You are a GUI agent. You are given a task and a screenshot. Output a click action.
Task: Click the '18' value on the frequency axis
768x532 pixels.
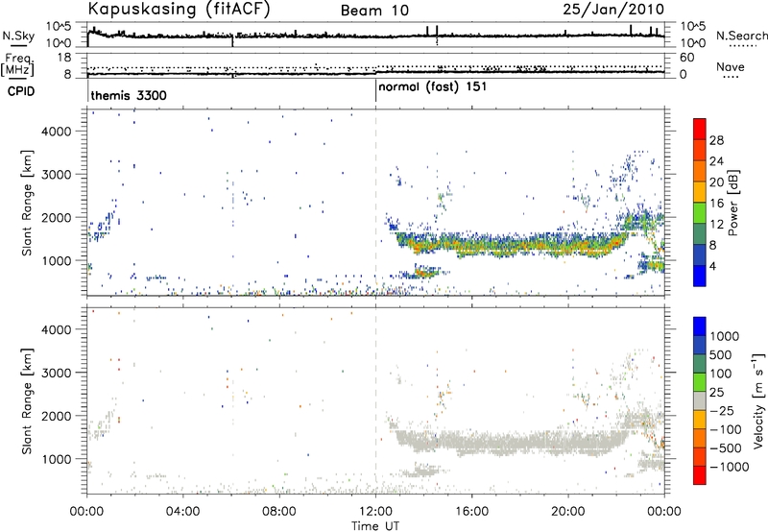click(x=64, y=58)
